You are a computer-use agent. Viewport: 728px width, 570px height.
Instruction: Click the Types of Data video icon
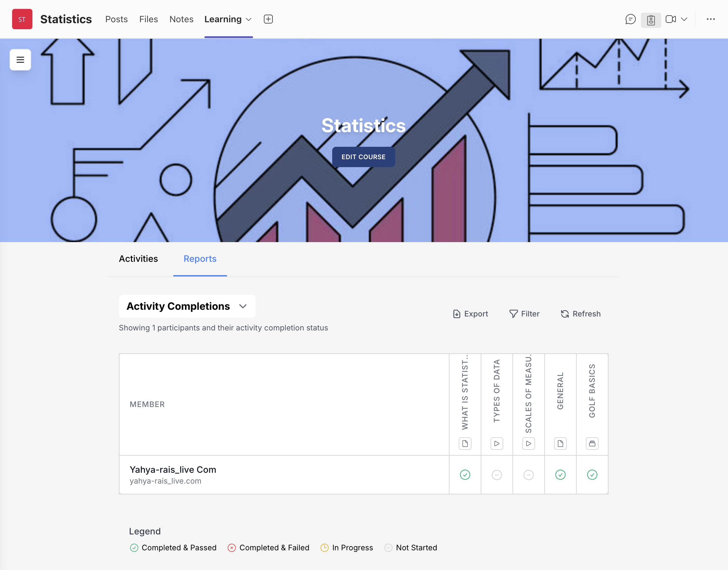(x=497, y=444)
